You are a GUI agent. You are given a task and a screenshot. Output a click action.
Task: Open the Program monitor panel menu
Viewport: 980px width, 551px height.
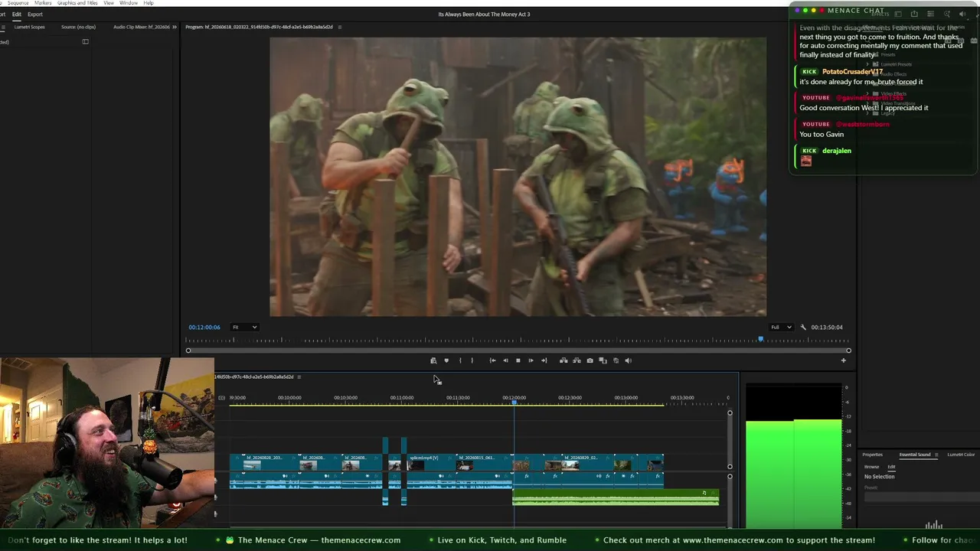(x=340, y=27)
